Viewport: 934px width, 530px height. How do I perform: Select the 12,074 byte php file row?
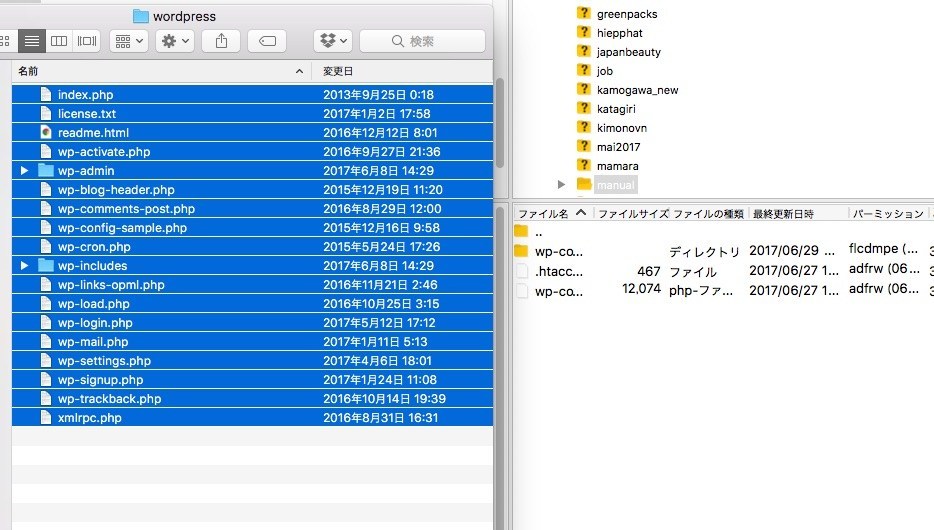(723, 291)
